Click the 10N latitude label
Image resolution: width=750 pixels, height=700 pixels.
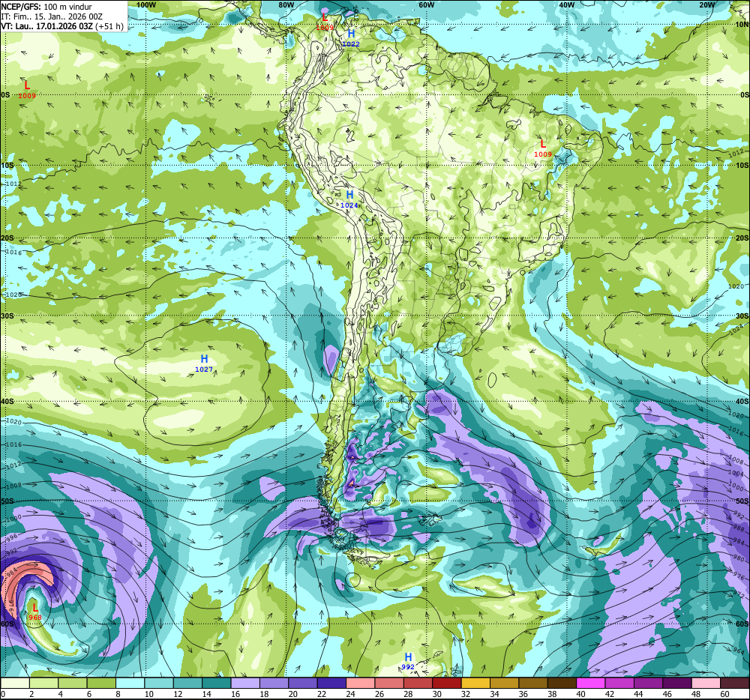[x=742, y=25]
